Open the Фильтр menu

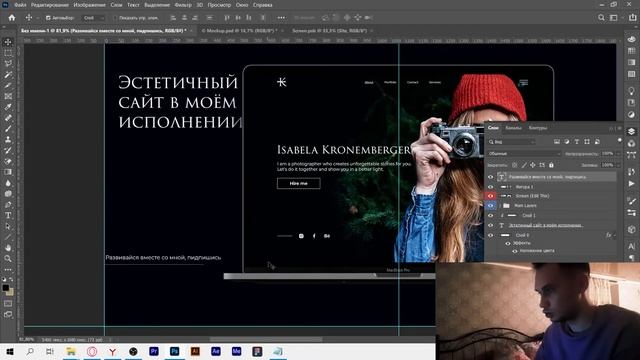click(183, 5)
